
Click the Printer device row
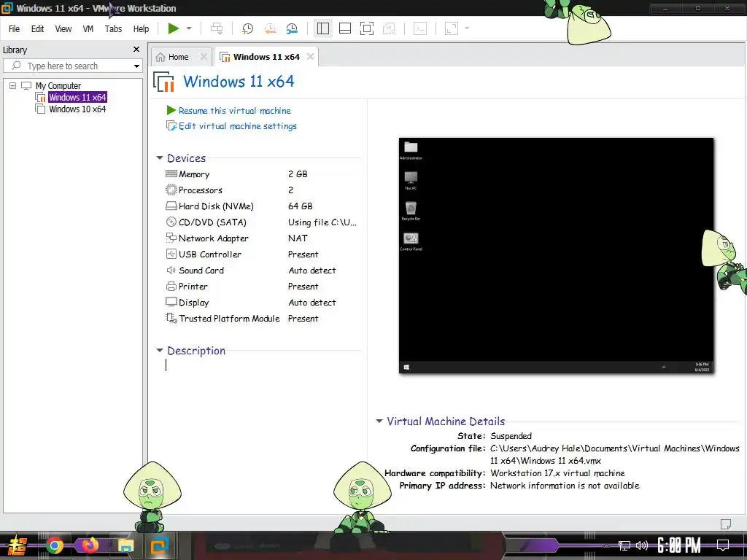click(x=261, y=287)
